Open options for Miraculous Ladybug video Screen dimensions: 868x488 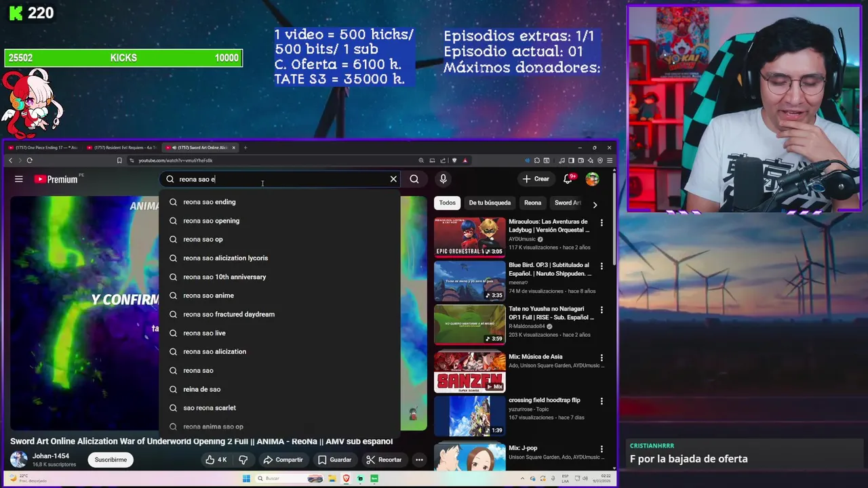[601, 222]
